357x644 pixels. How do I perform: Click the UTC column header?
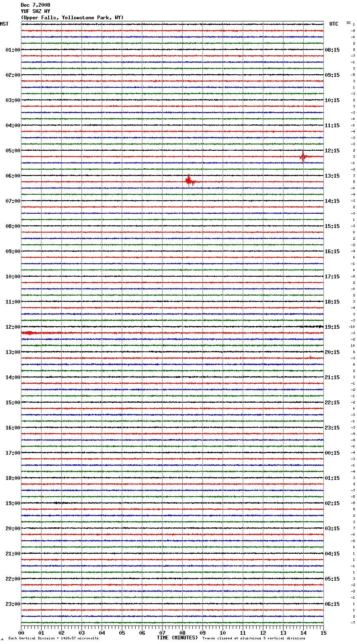coord(334,24)
